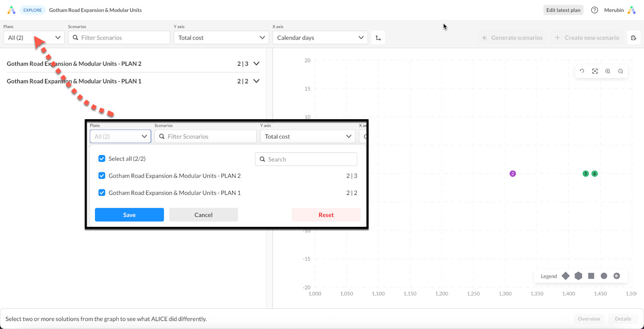The image size is (644, 329).
Task: Open the help question mark icon
Action: 594,10
